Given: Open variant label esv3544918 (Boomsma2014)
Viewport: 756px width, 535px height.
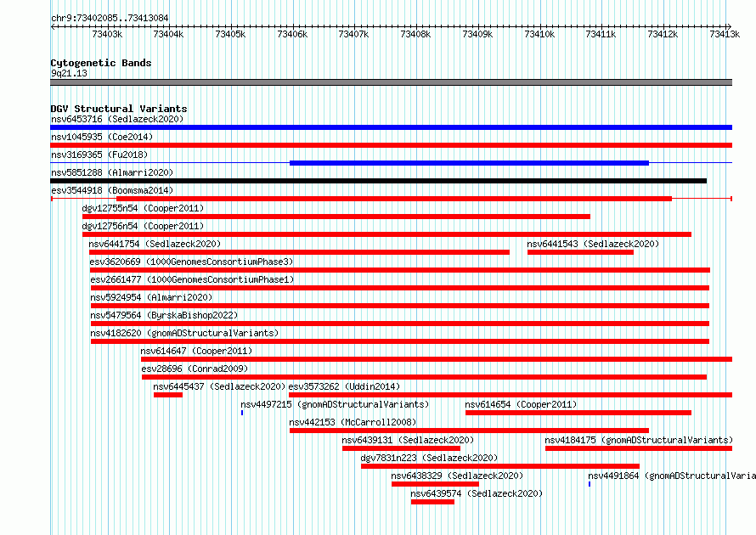Looking at the screenshot, I should [x=112, y=190].
